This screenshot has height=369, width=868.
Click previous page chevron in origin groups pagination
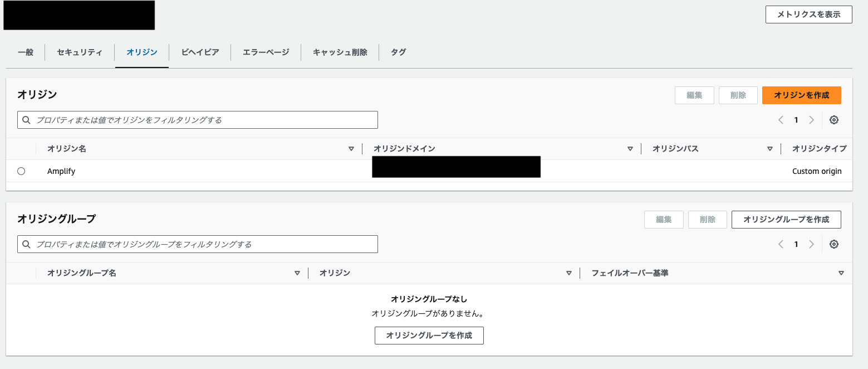pos(781,244)
